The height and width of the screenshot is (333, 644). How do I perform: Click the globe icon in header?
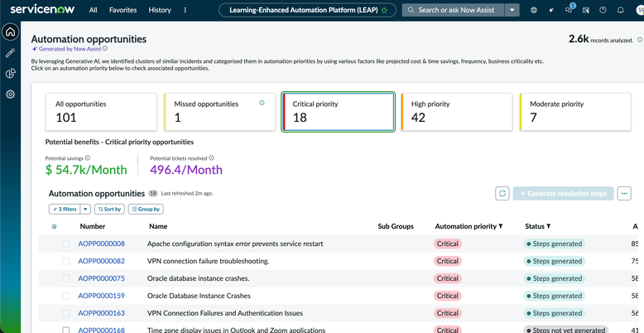(534, 10)
